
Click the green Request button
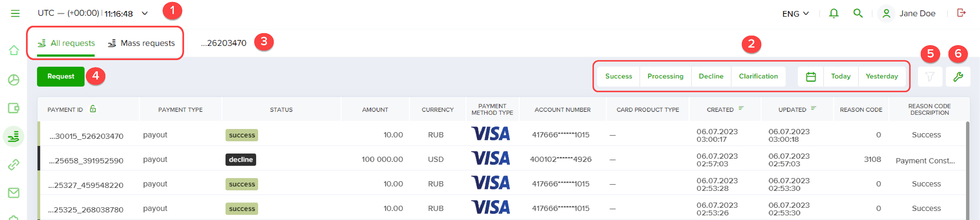tap(61, 77)
